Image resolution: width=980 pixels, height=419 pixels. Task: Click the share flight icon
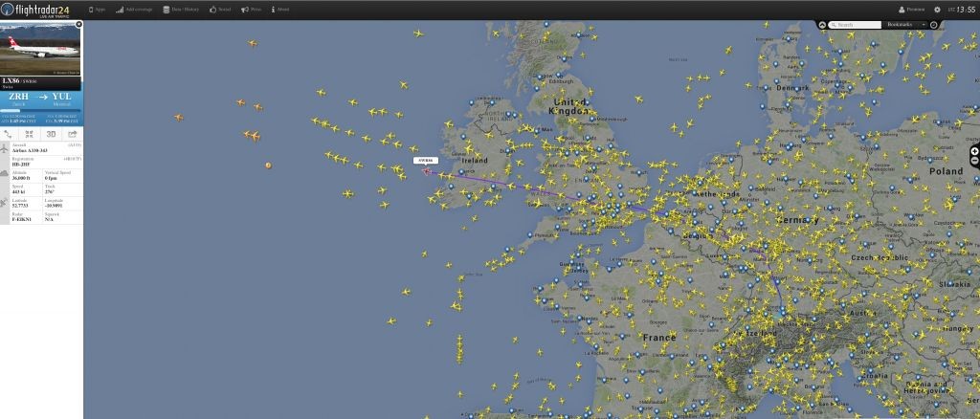73,134
